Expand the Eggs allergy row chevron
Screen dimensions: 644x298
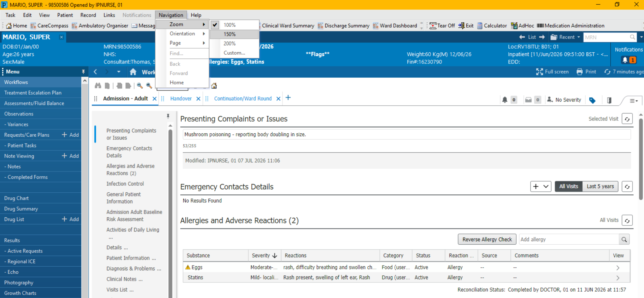click(x=618, y=268)
